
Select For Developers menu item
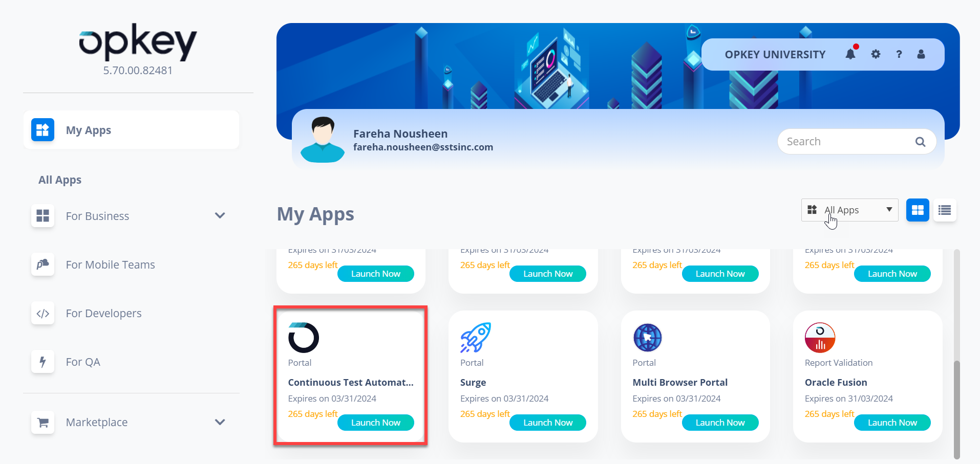pos(103,313)
